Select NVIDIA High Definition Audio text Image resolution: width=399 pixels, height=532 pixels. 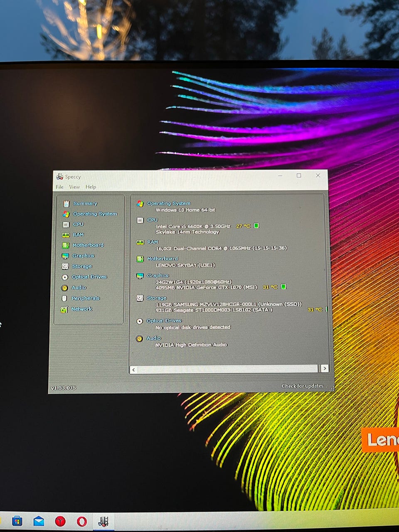(191, 345)
